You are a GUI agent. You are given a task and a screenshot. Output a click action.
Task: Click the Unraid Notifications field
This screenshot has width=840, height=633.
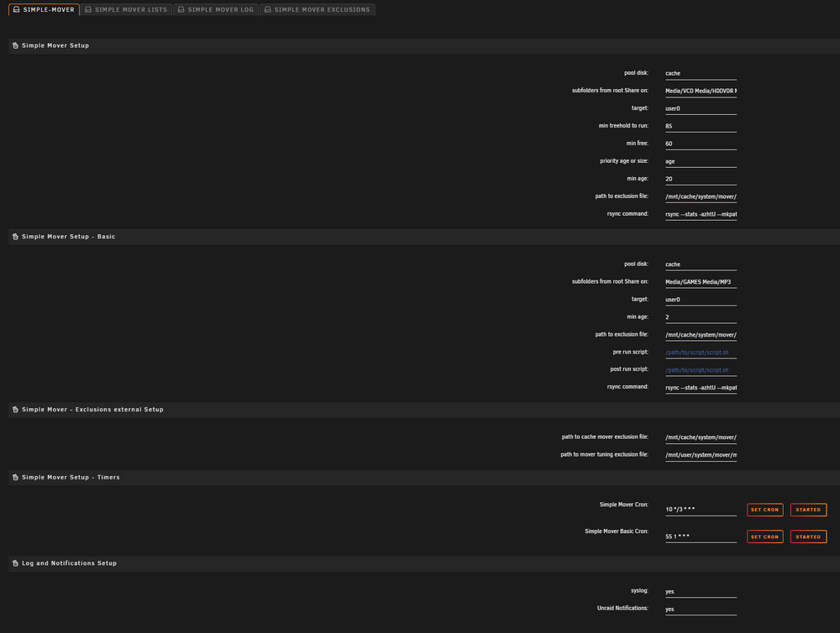click(701, 609)
